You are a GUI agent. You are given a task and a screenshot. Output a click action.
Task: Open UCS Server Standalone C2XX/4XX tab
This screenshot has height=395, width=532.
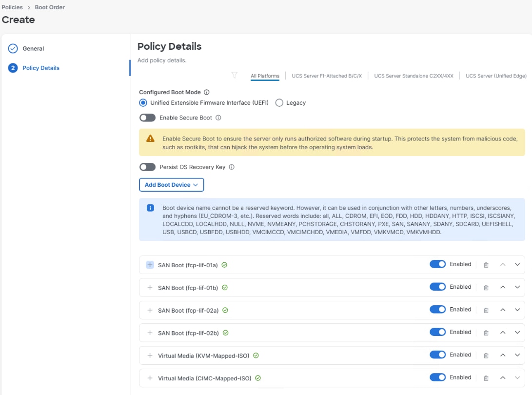(414, 76)
